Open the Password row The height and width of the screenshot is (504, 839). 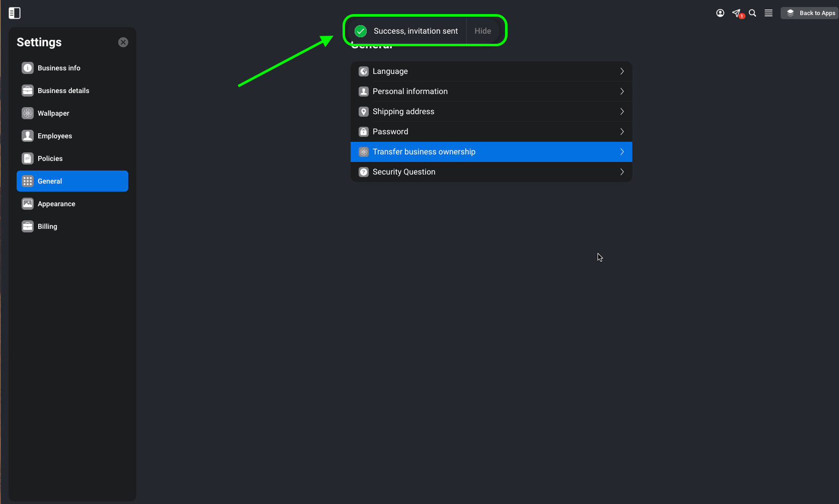point(491,132)
